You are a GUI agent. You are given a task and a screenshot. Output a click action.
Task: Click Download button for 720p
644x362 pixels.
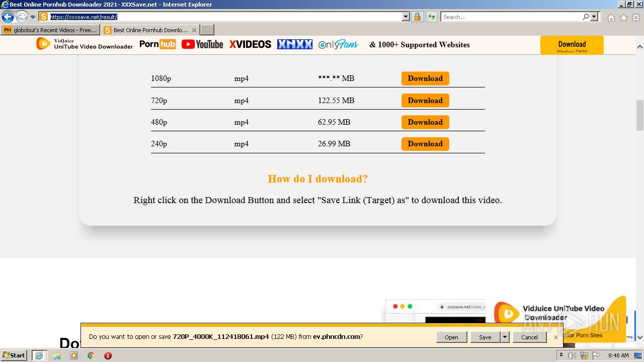(425, 101)
